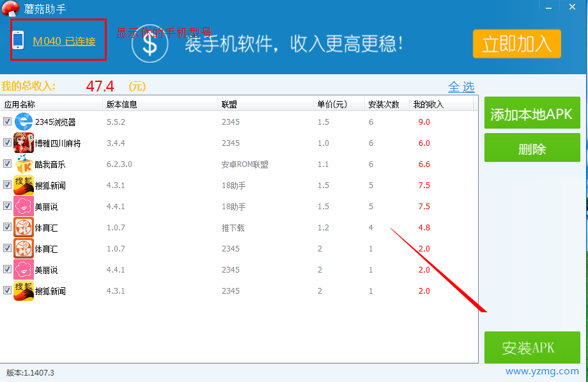Uncheck the 酷我音乐 checkbox

pyautogui.click(x=7, y=163)
